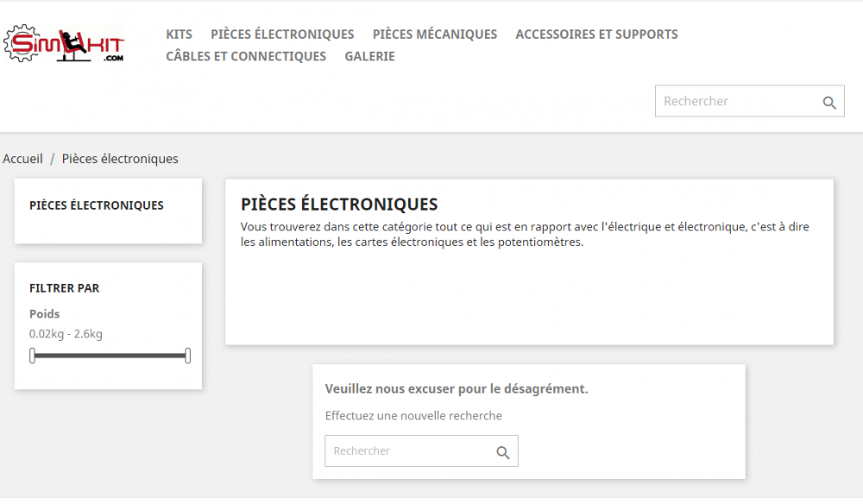
Task: Open the CÂBLES ET CONNECTIQUES menu
Action: tap(246, 56)
